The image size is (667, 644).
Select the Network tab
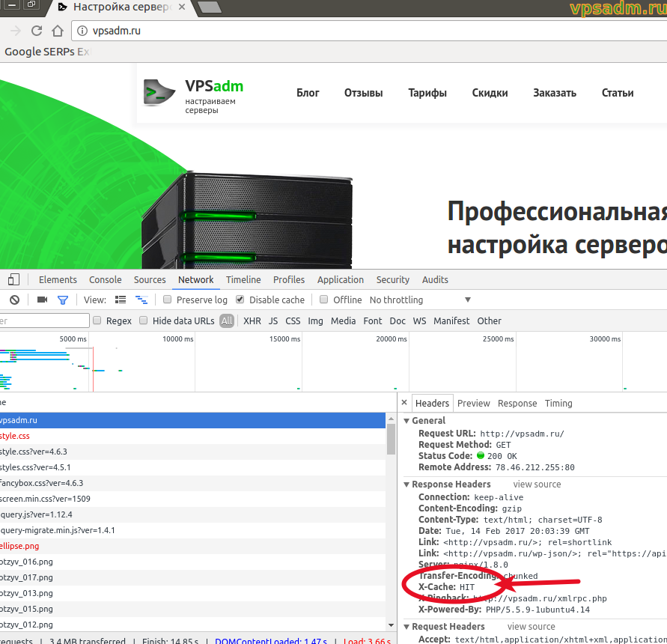195,279
